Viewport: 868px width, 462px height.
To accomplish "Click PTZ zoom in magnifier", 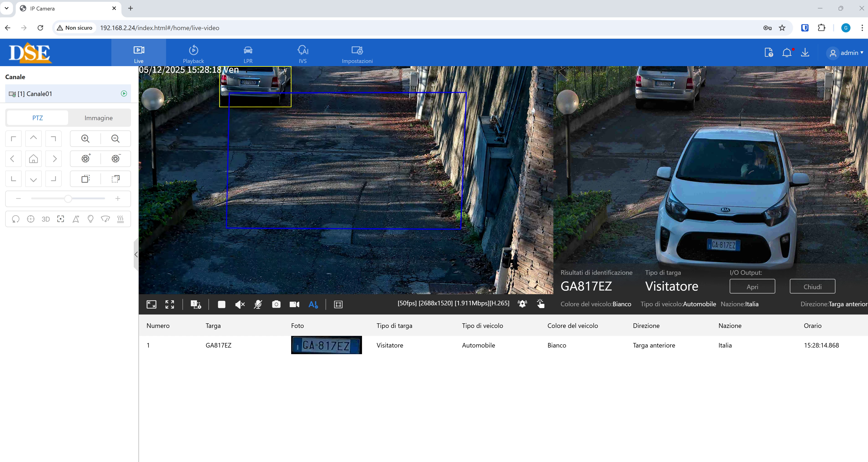I will pos(85,139).
